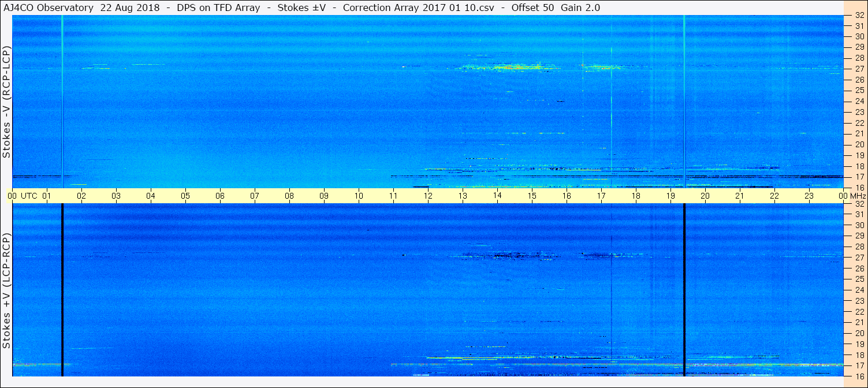
Task: Select hour tick "14" on the time axis
Action: click(x=497, y=196)
